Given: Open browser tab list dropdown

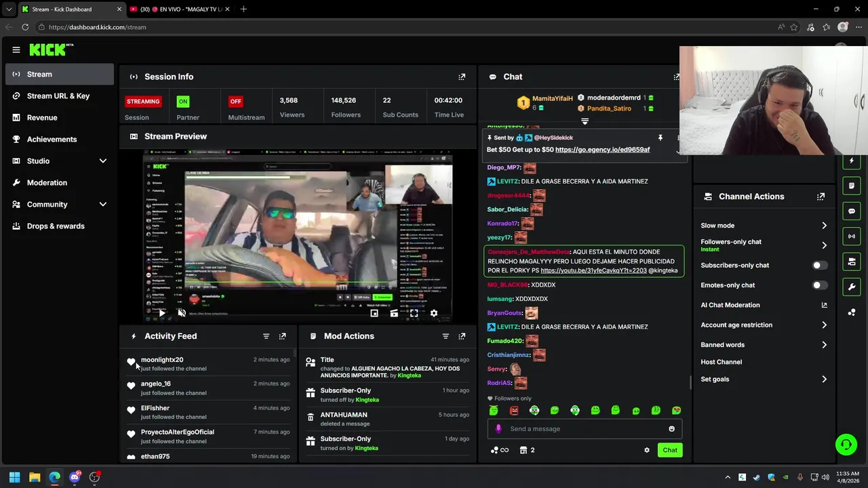Looking at the screenshot, I should click(x=9, y=9).
